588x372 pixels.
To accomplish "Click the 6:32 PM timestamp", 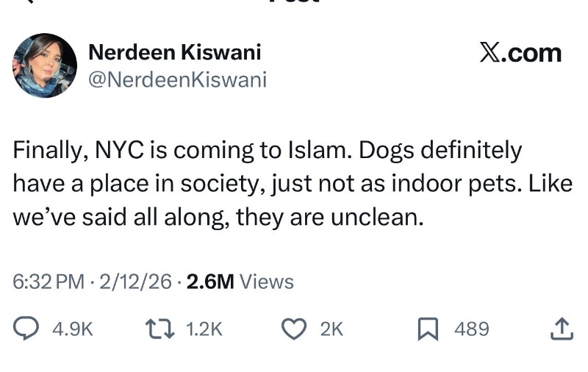I will coord(49,282).
